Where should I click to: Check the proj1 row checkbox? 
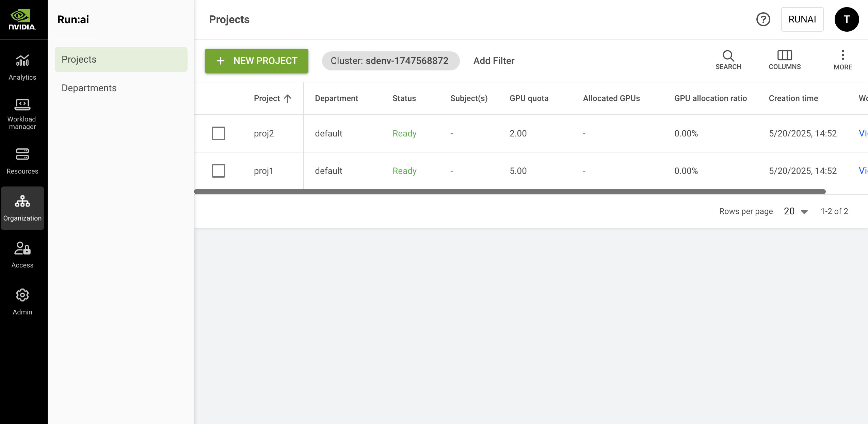point(219,171)
